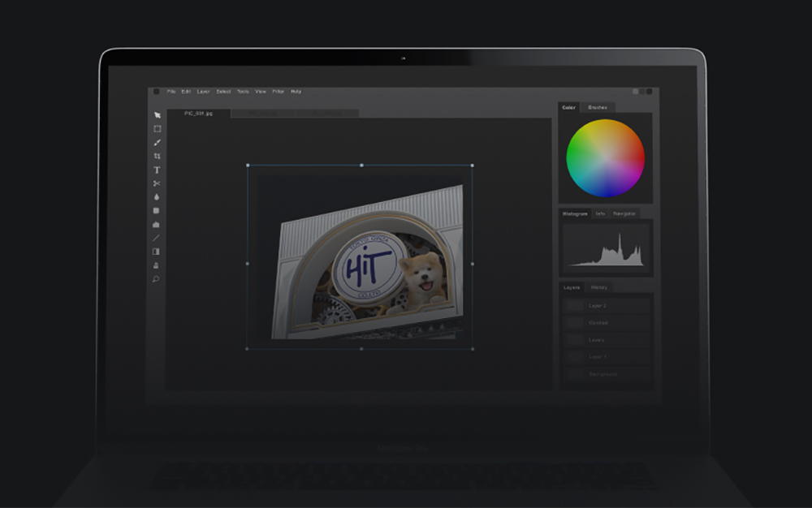
Task: Select the half-filled Gradient tool
Action: 156,252
